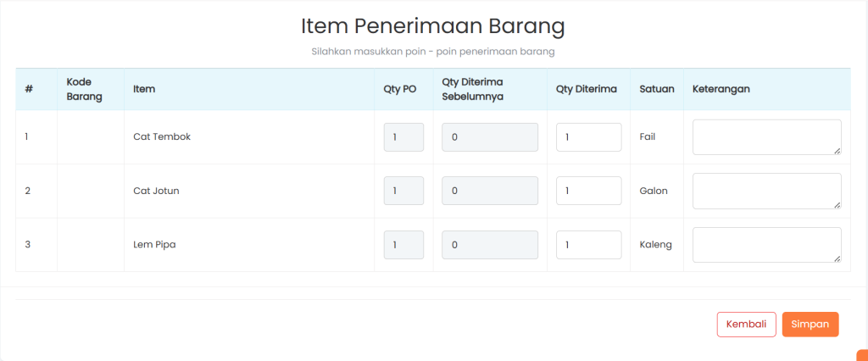Click Qty PO field in Cat Jotun row
Image resolution: width=868 pixels, height=361 pixels.
pyautogui.click(x=403, y=191)
